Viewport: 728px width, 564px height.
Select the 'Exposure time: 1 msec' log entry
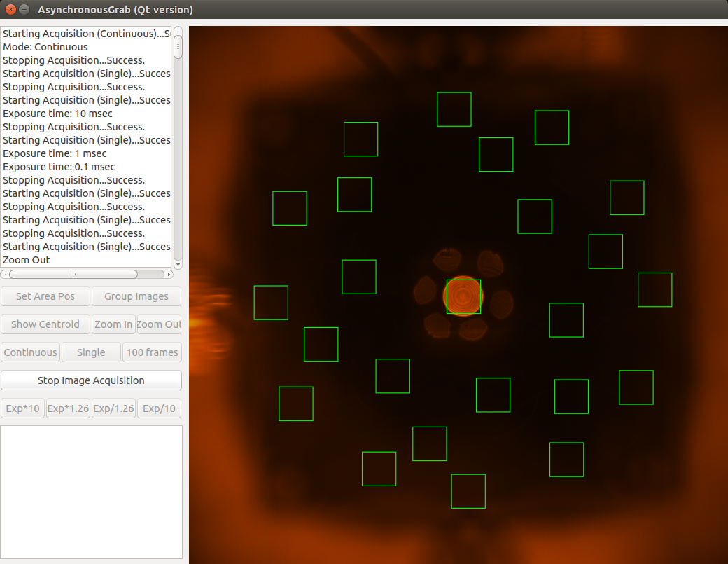coord(55,153)
